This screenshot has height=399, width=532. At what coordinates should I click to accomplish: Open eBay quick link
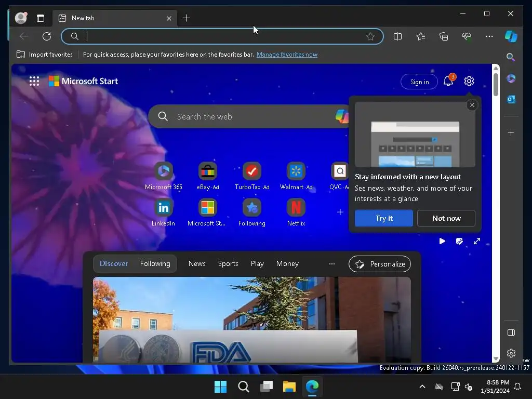coord(208,177)
